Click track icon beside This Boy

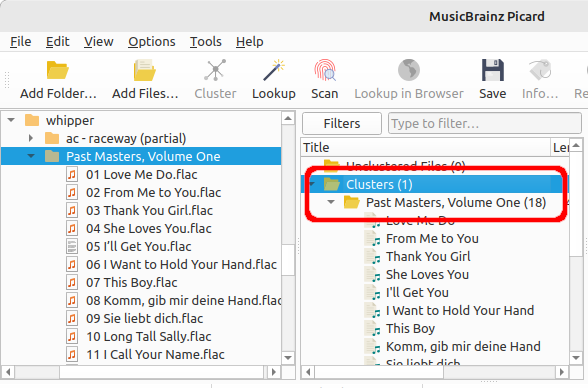373,329
